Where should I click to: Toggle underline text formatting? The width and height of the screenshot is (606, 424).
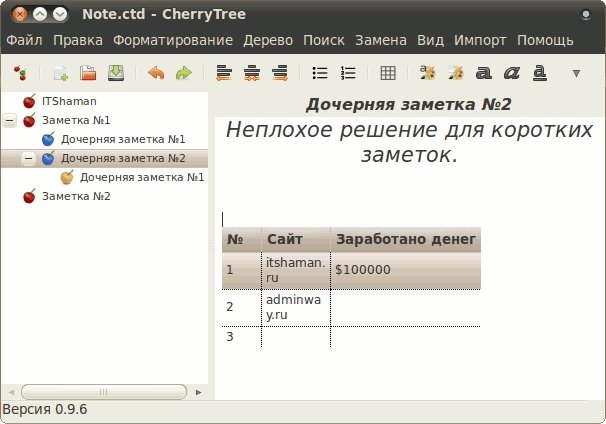pos(540,73)
